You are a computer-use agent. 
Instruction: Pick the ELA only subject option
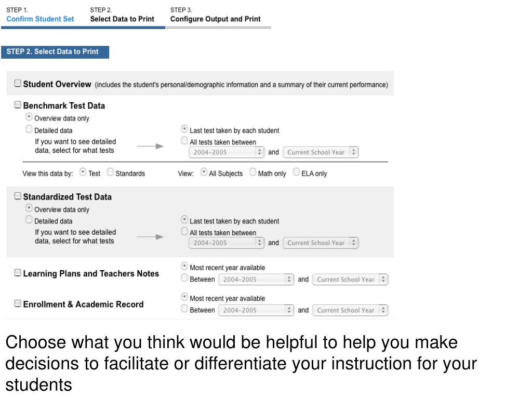point(296,172)
